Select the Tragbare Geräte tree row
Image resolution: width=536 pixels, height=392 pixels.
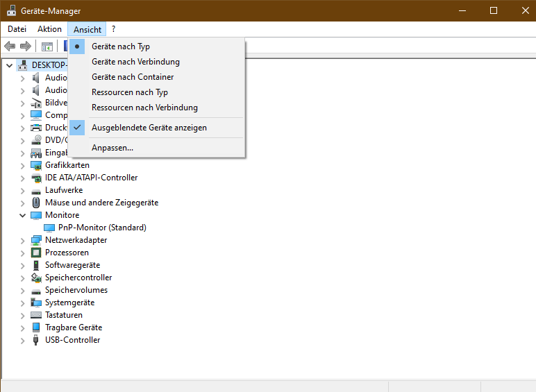[74, 327]
